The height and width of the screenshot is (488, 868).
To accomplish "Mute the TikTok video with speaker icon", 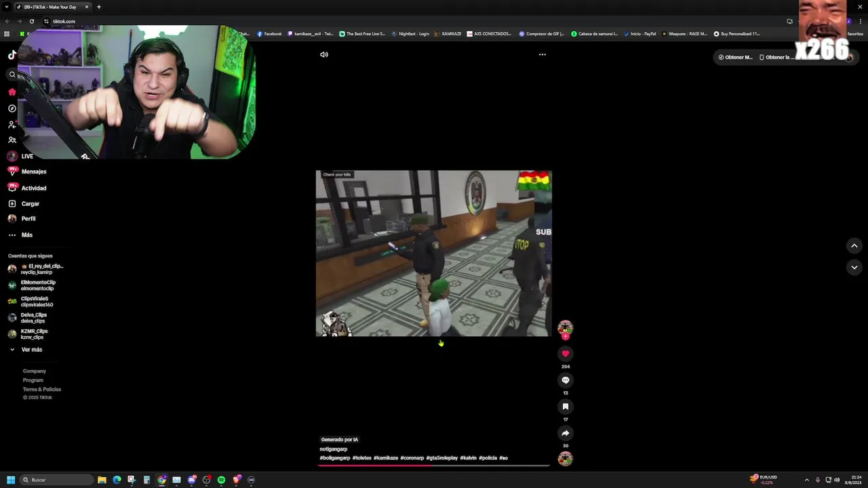I will coord(324,54).
